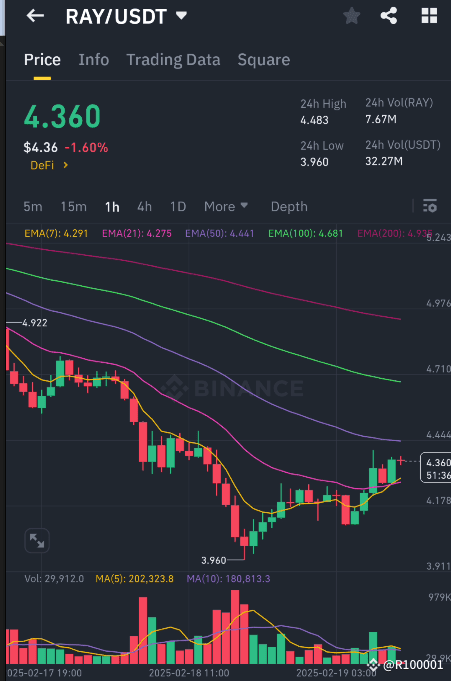Click the EMA(21): 4.275 indicator label
Screen dimensions: 451x681
pyautogui.click(x=136, y=234)
